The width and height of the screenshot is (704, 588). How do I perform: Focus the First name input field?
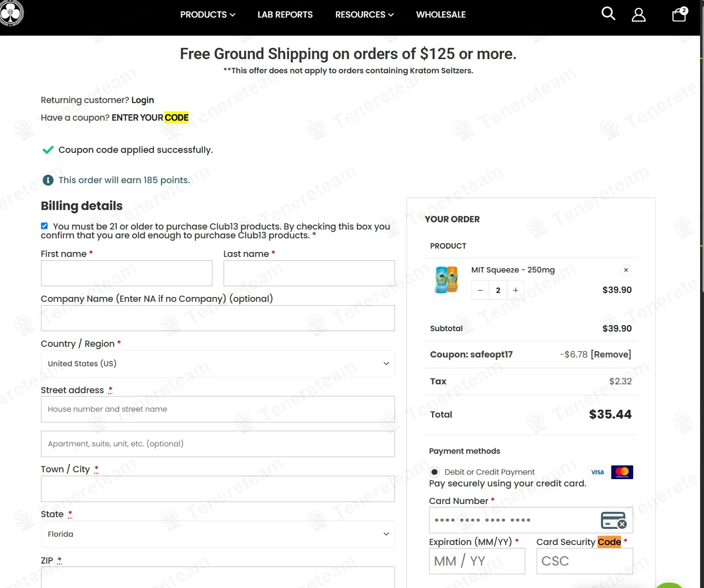click(126, 273)
